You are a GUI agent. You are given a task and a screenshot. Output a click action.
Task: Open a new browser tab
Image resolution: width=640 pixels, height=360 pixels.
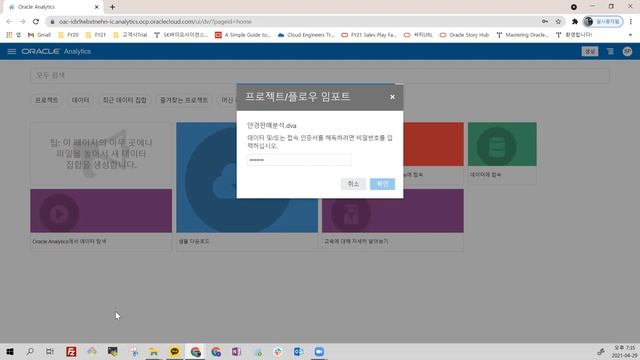pyautogui.click(x=112, y=7)
